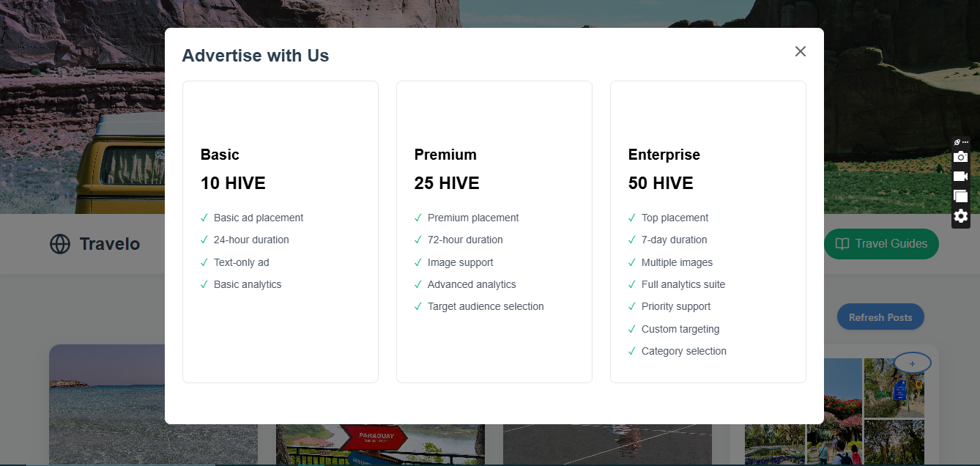This screenshot has height=466, width=980.
Task: Open the settings gear in side toolbar
Action: coord(960,216)
